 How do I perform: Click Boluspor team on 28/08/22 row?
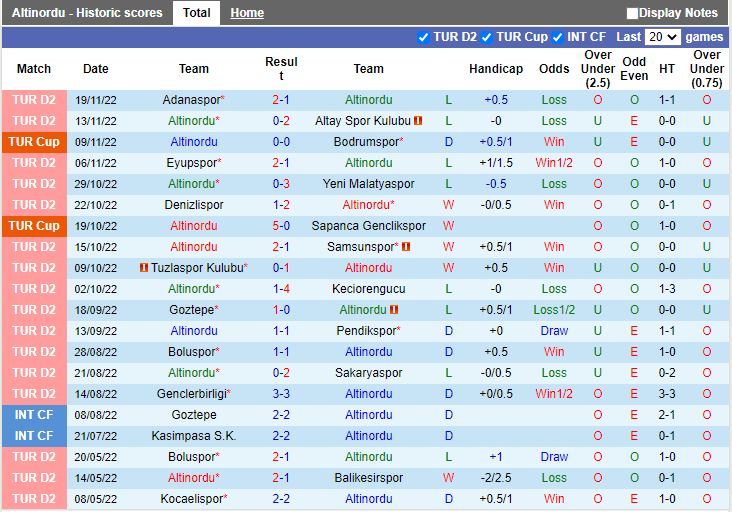click(x=191, y=352)
